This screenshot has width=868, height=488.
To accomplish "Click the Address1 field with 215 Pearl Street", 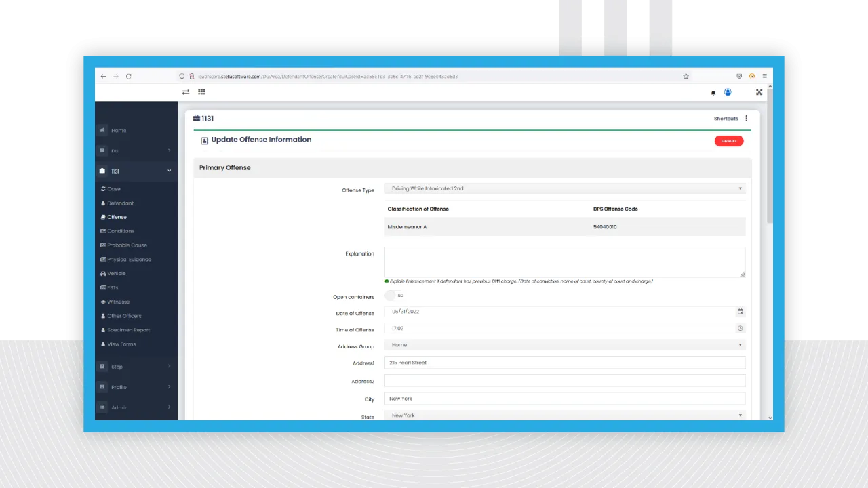I will coord(565,363).
